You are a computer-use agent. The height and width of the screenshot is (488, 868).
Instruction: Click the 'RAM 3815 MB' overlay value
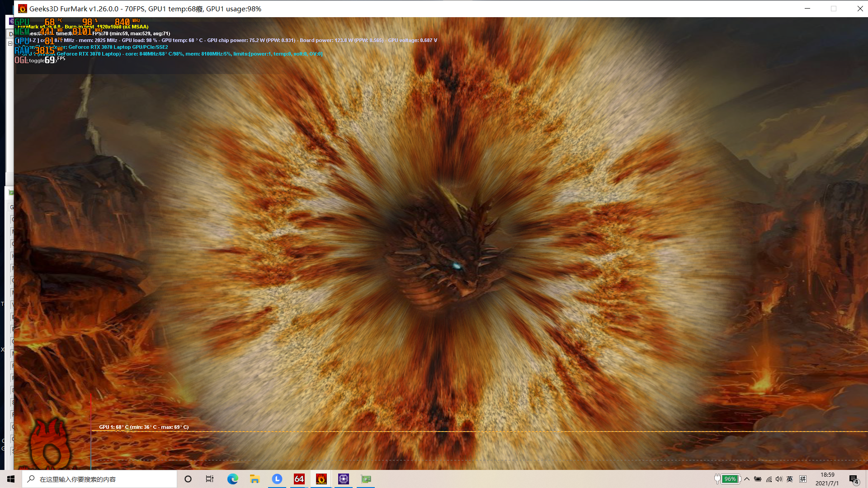point(38,51)
